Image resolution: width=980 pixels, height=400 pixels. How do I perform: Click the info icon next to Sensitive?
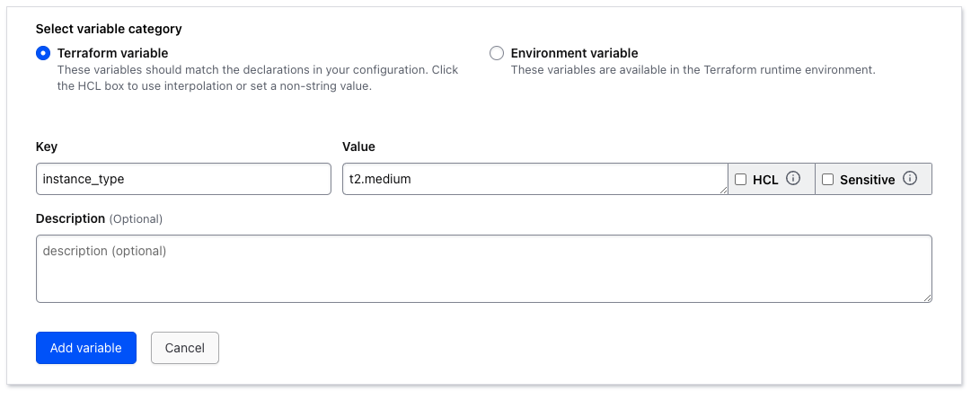[x=910, y=179]
